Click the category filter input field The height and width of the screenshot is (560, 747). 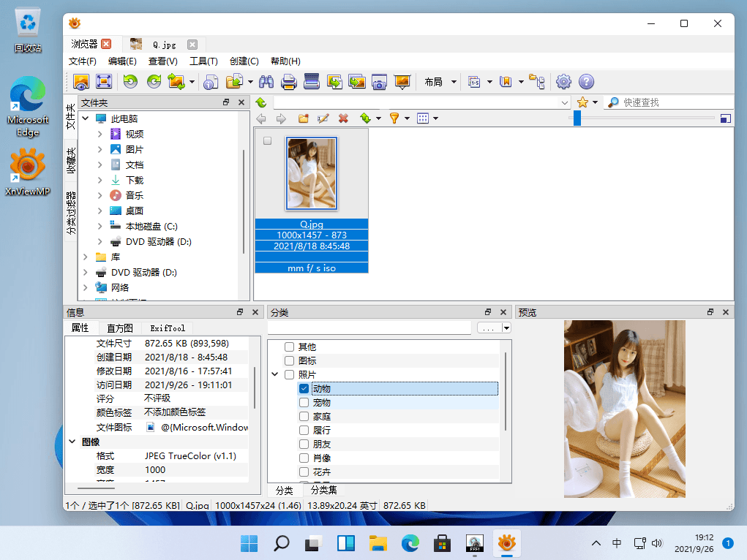pyautogui.click(x=369, y=328)
